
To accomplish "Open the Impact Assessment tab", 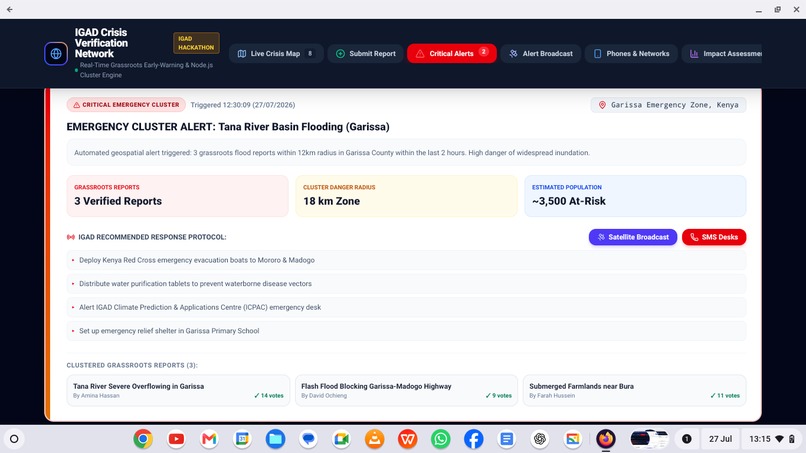I will [722, 53].
